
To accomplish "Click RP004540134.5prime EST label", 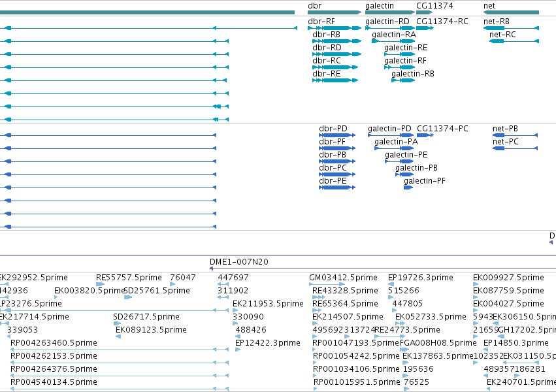I will (54, 382).
